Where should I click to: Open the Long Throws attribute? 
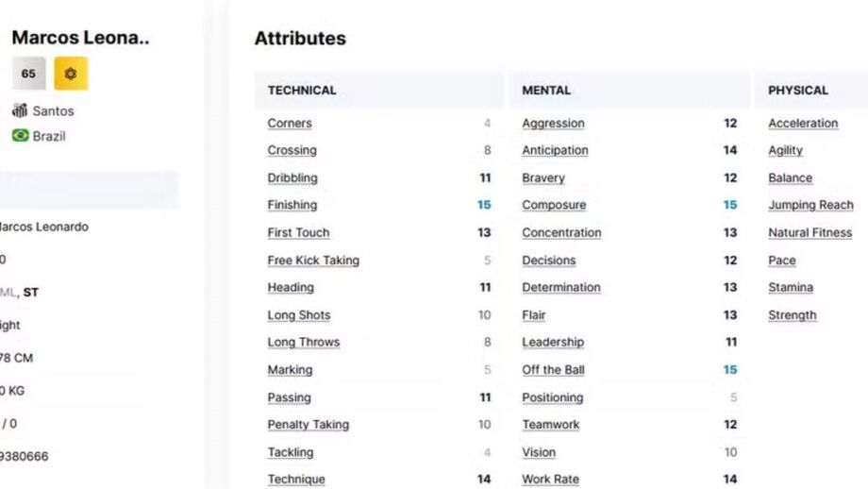(x=303, y=343)
